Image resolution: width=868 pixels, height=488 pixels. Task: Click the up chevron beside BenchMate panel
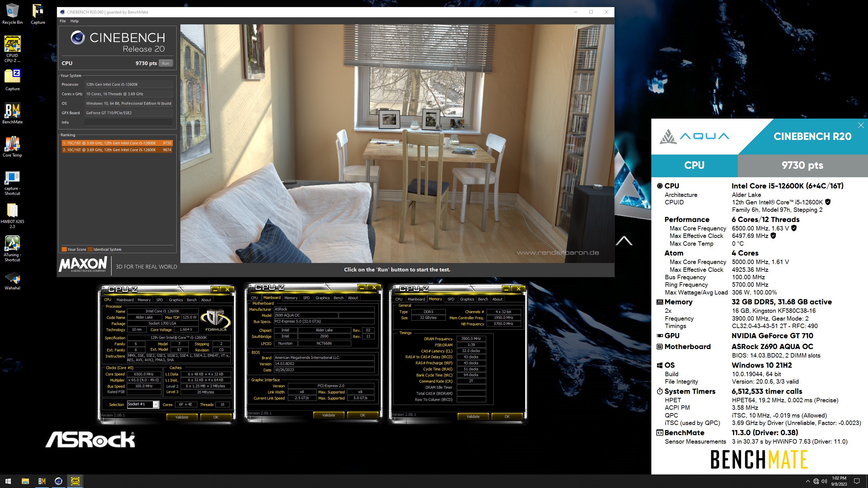coord(624,241)
